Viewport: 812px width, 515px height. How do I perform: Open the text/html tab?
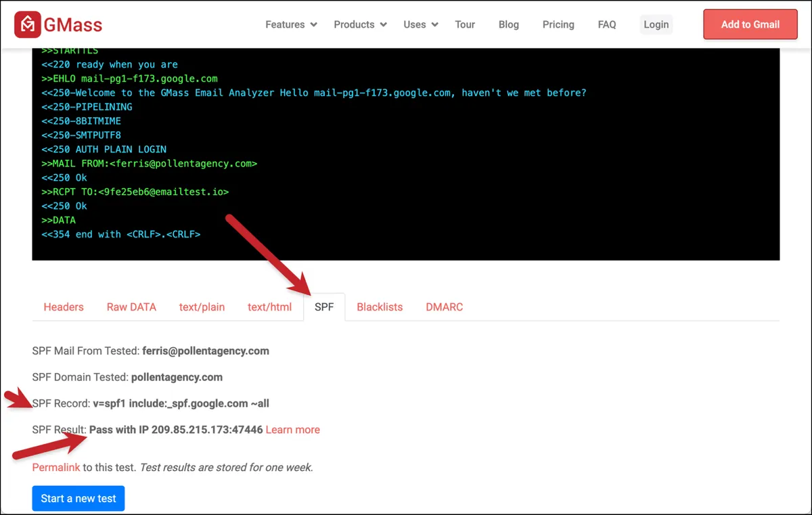(x=269, y=307)
